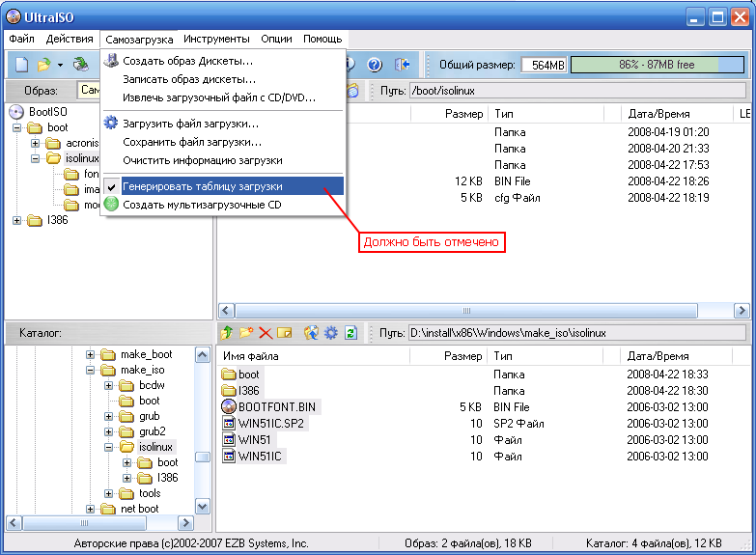Click the Каталог tree scroll up arrow
This screenshot has width=756, height=555.
click(203, 355)
